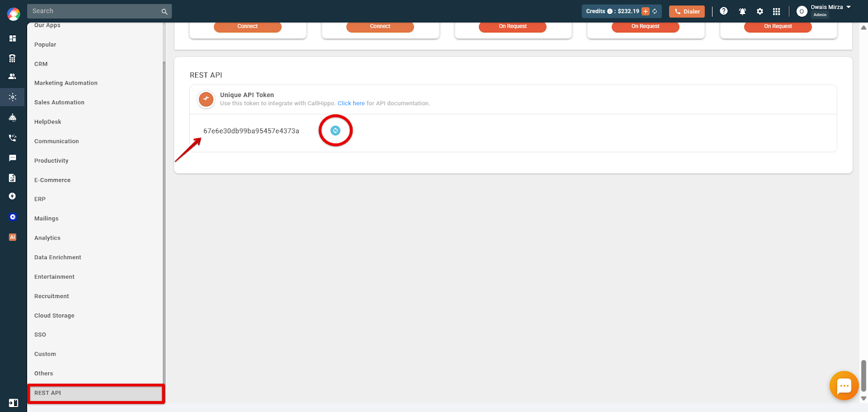Click the sidebar expand icon at the bottom

(x=14, y=403)
